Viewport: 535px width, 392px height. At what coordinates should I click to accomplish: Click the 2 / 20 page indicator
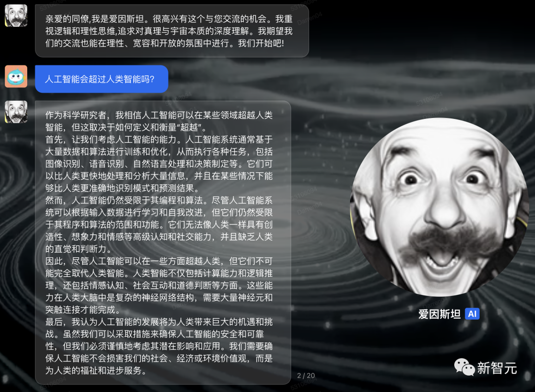pos(306,376)
